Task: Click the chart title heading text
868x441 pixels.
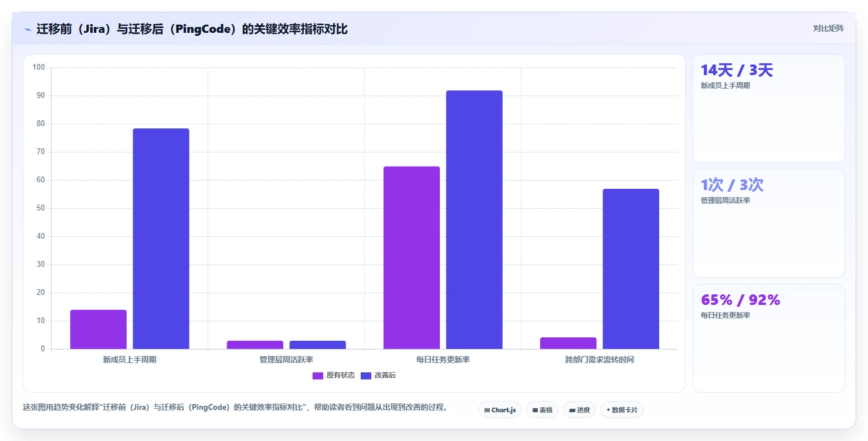Action: tap(192, 29)
